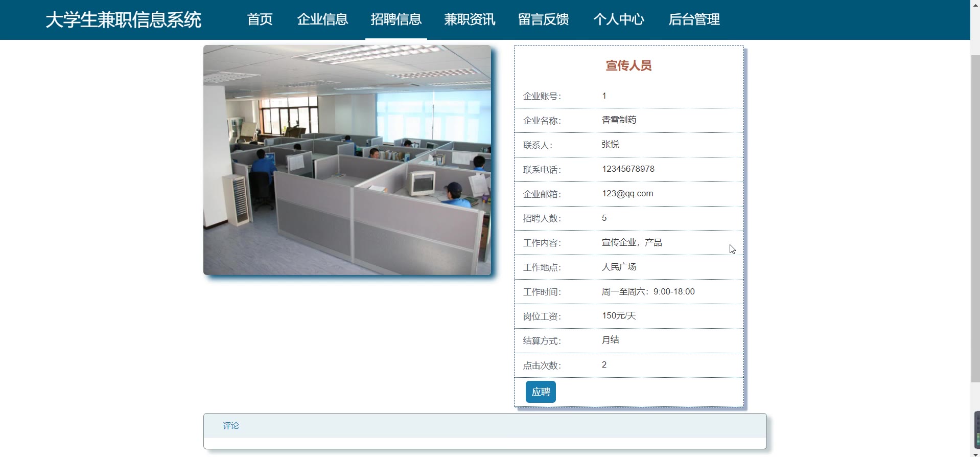Click the work time 周一至周六：9:00-18:00

coord(648,291)
